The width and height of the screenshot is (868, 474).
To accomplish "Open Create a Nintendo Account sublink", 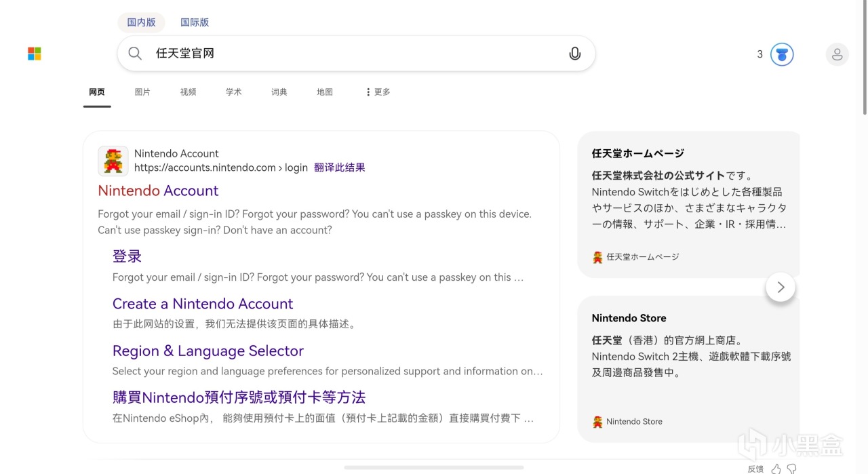I will [203, 304].
